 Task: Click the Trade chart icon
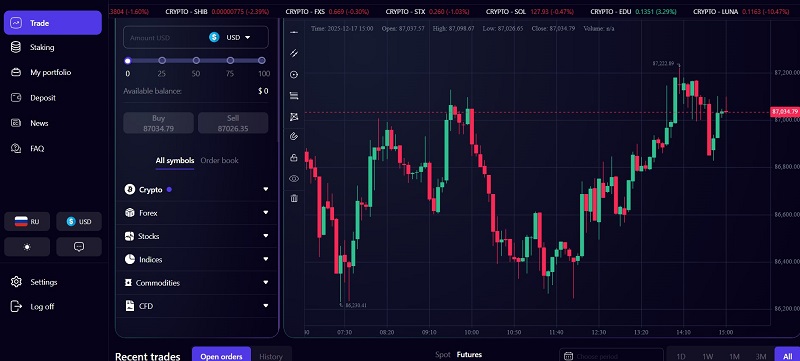point(16,23)
